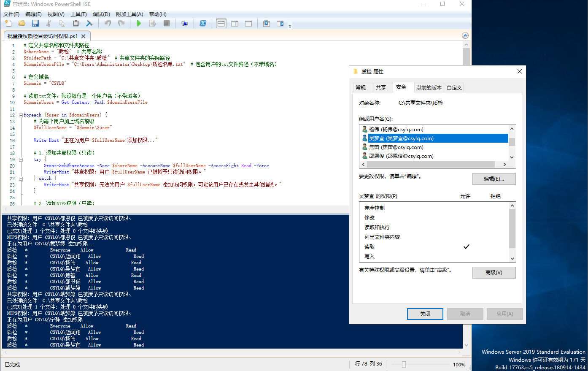Image resolution: width=588 pixels, height=371 pixels.
Task: Collapse the try block on line 19
Action: pos(21,160)
